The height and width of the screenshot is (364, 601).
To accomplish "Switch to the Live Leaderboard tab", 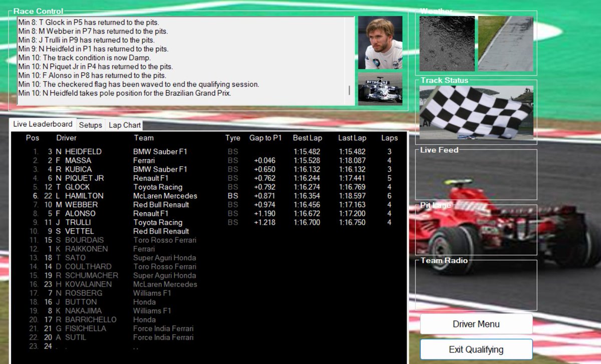I will pyautogui.click(x=43, y=124).
